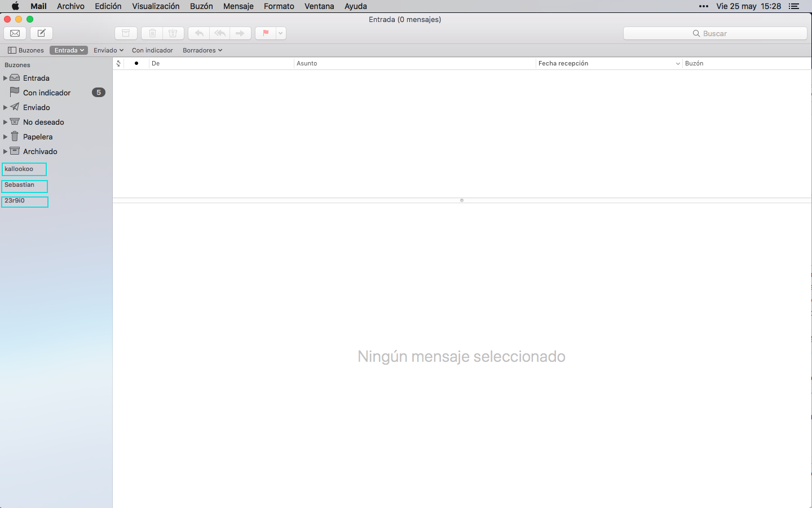Select Con indicador in favorites bar
The width and height of the screenshot is (812, 508).
[x=152, y=50]
